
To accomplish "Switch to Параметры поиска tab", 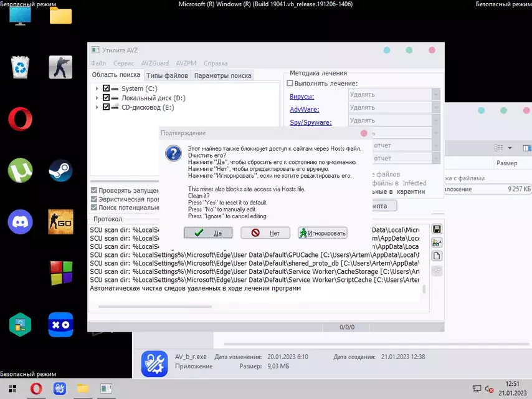I will coord(222,75).
